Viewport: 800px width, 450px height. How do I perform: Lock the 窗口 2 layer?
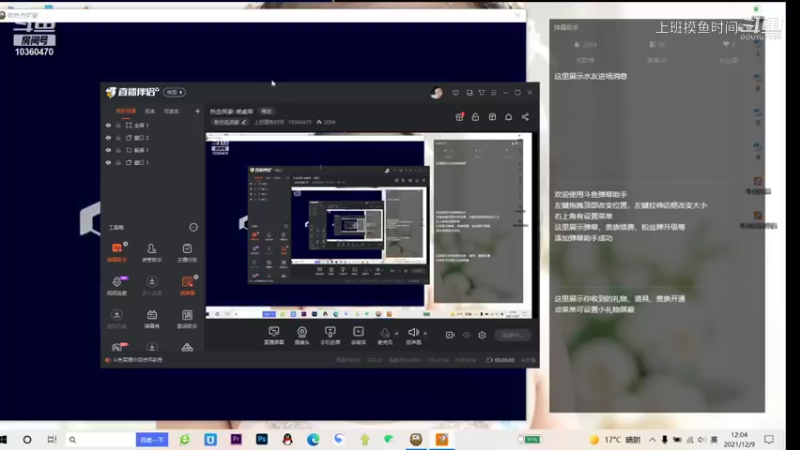[x=118, y=138]
